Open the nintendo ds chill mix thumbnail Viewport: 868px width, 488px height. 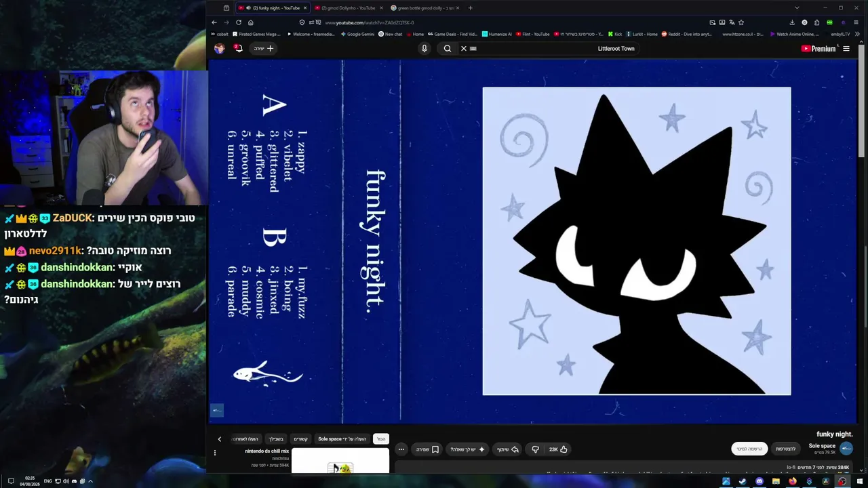[x=340, y=461]
